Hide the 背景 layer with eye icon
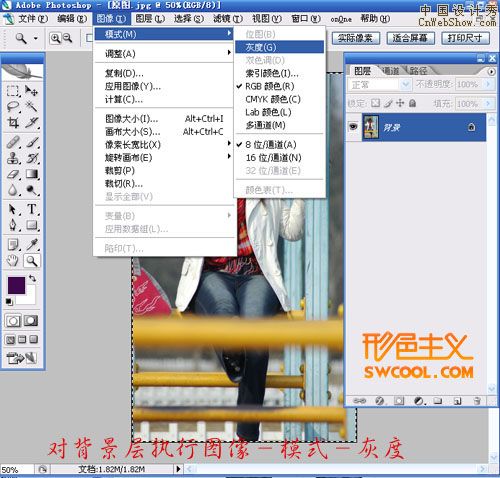The width and height of the screenshot is (500, 478). coord(353,127)
